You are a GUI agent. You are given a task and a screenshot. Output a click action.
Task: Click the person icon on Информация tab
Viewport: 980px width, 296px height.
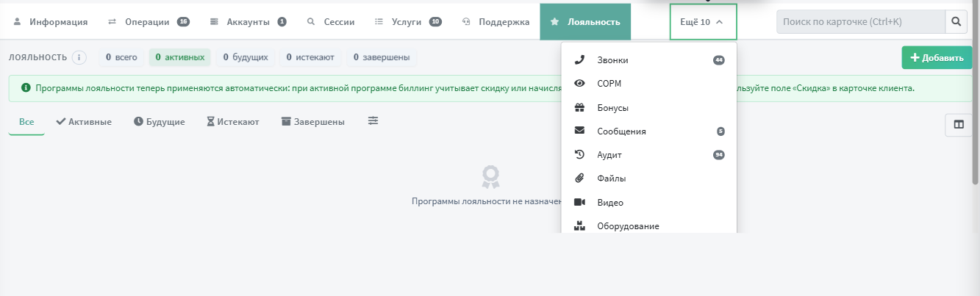(x=18, y=22)
